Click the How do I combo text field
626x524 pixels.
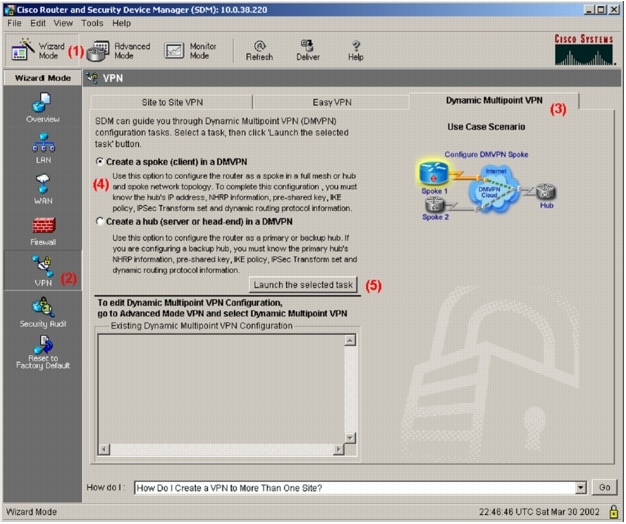355,488
